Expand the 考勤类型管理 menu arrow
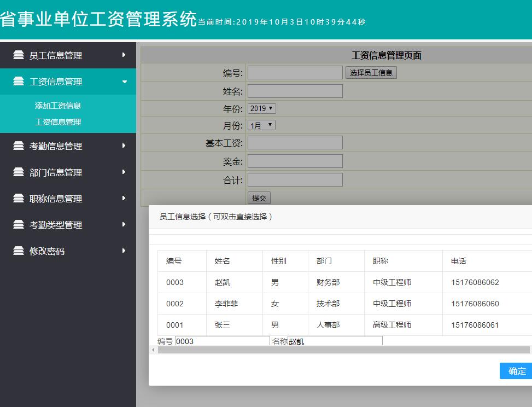Image resolution: width=532 pixels, height=407 pixels. point(124,224)
